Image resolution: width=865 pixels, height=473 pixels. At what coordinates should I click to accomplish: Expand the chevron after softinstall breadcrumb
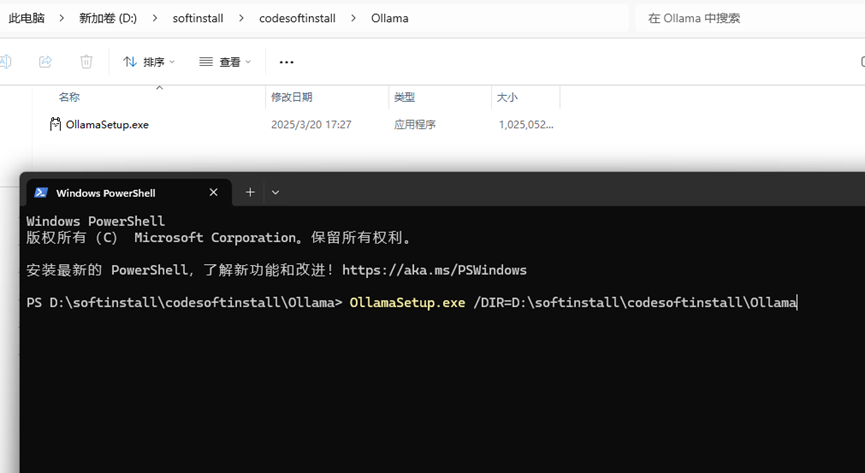[242, 18]
